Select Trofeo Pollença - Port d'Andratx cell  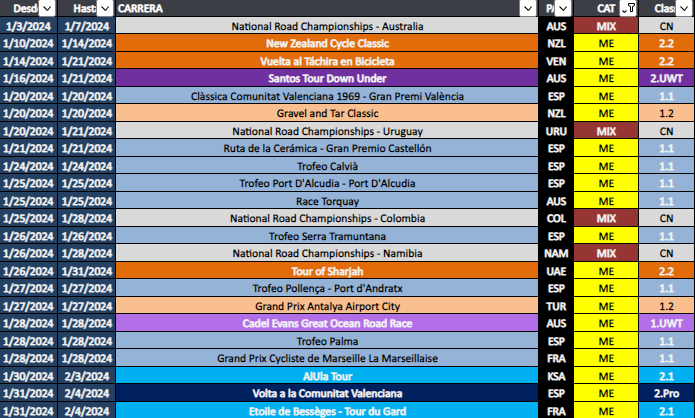click(327, 289)
